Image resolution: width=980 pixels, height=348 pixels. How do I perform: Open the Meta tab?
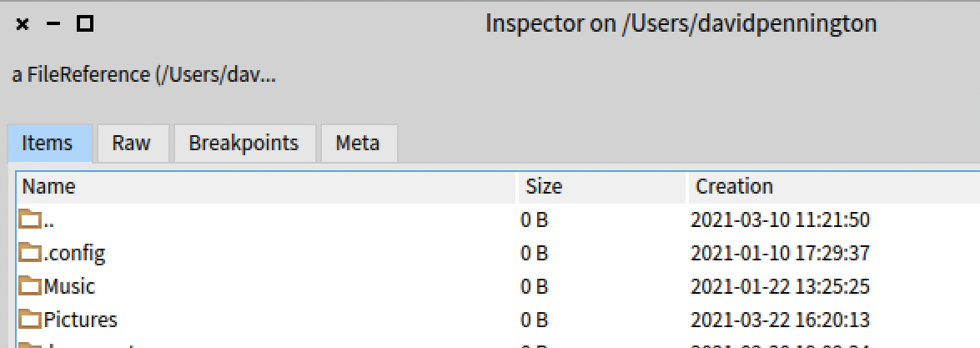click(x=358, y=143)
